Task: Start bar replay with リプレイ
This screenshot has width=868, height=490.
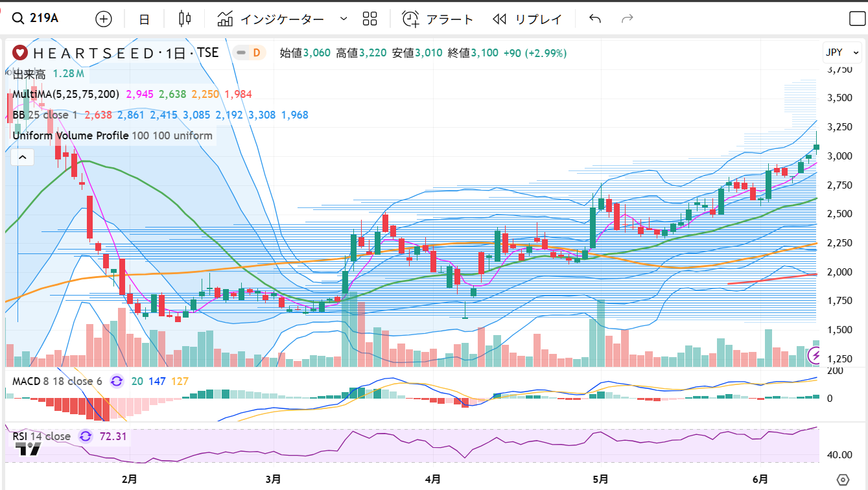Action: pyautogui.click(x=527, y=19)
